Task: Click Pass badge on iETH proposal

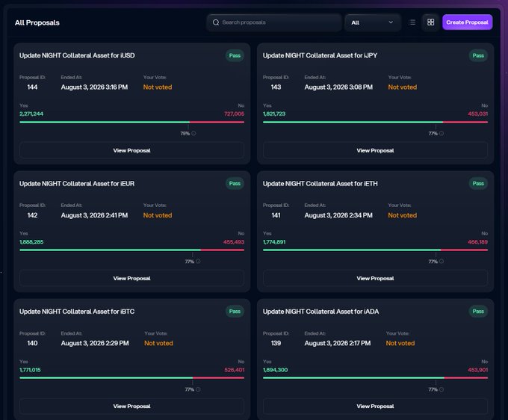Action: (478, 183)
